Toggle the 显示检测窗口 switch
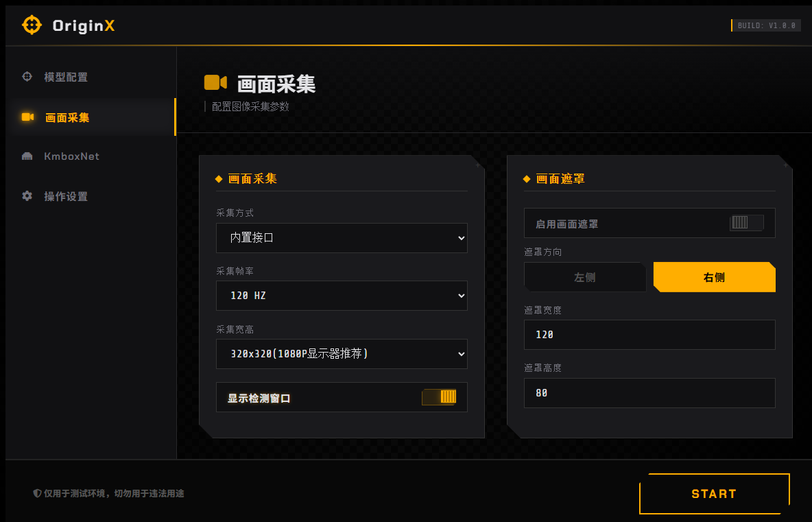 coord(439,396)
